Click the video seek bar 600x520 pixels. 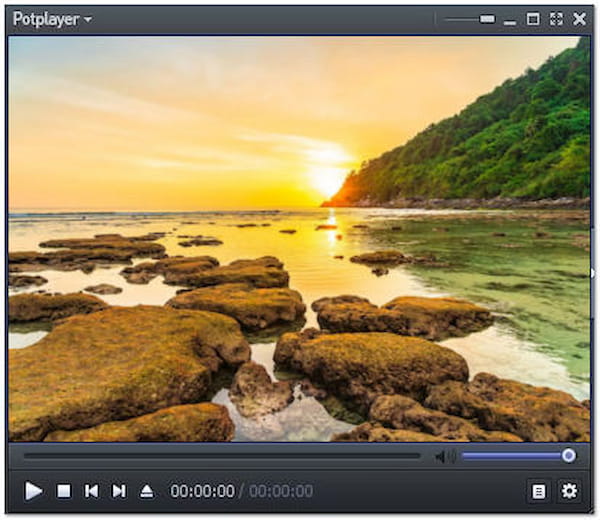222,456
